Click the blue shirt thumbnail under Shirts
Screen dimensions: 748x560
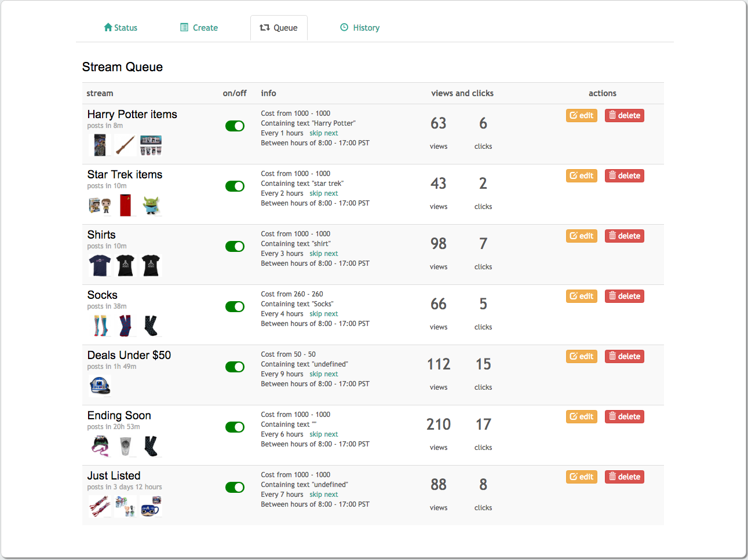click(100, 265)
